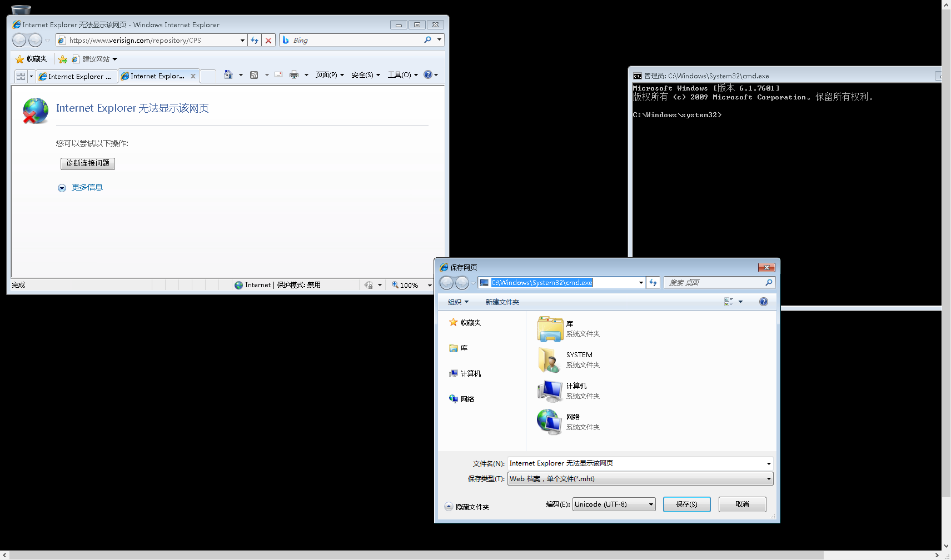Expand the IE address bar dropdown

242,40
